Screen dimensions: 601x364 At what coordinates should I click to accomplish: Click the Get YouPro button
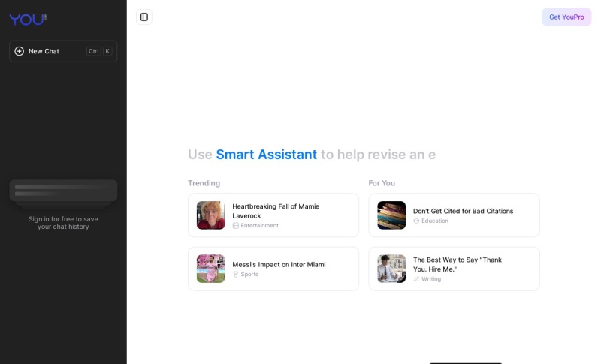(566, 17)
